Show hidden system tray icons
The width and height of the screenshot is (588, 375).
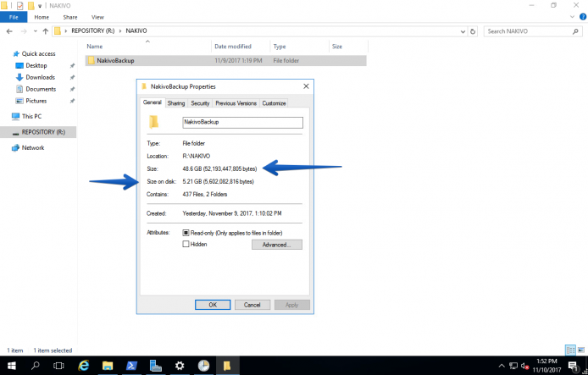coord(502,366)
